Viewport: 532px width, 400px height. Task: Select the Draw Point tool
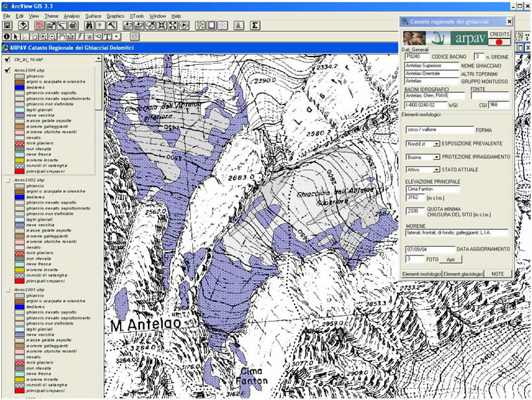pyautogui.click(x=116, y=36)
